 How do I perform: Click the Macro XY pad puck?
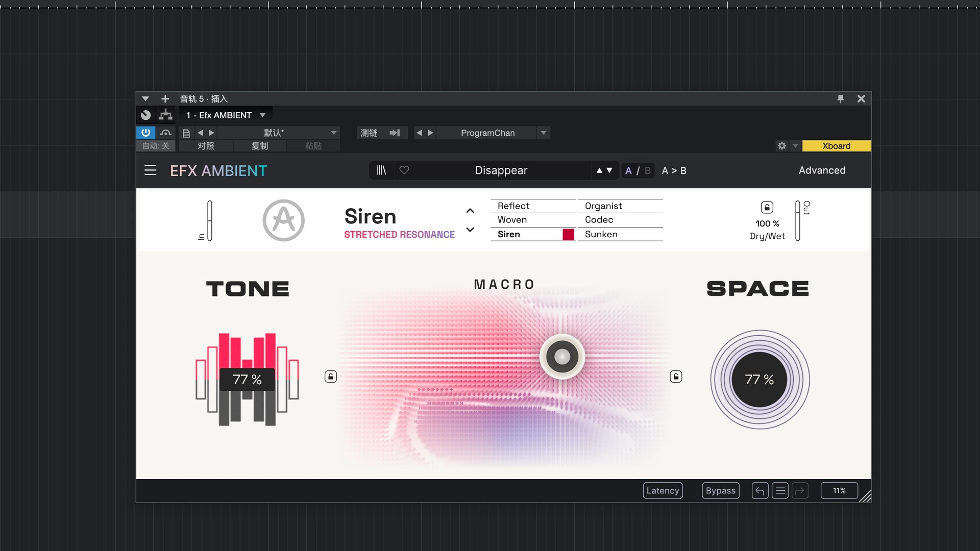pos(562,357)
